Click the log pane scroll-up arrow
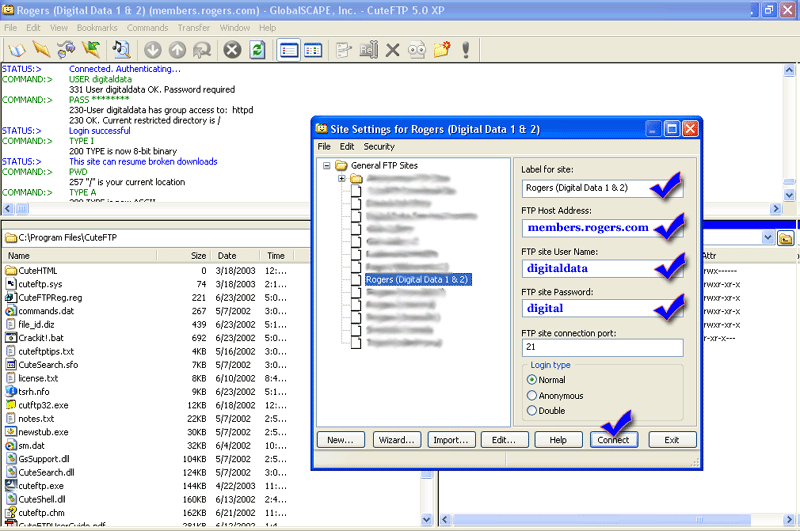This screenshot has width=800, height=531. tap(789, 70)
